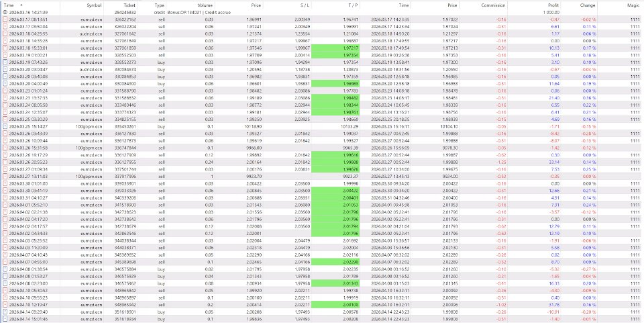644x323 pixels.
Task: Select ticket number 335450261
Action: click(125, 126)
